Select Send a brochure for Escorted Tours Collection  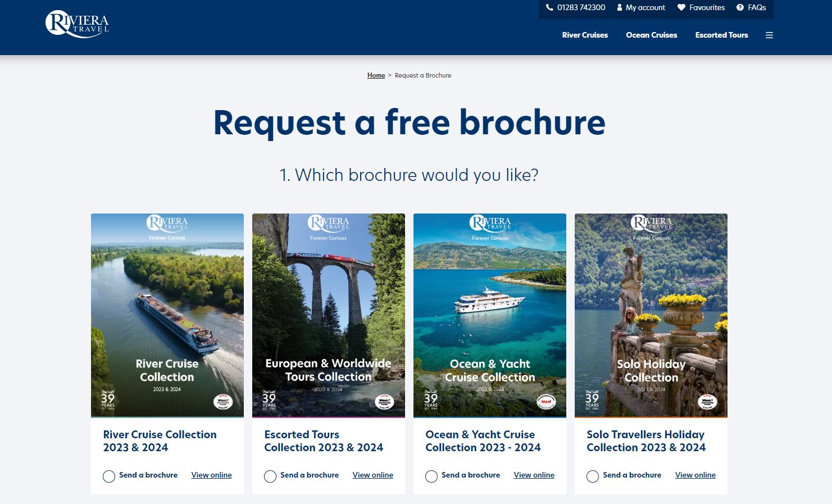pyautogui.click(x=270, y=476)
